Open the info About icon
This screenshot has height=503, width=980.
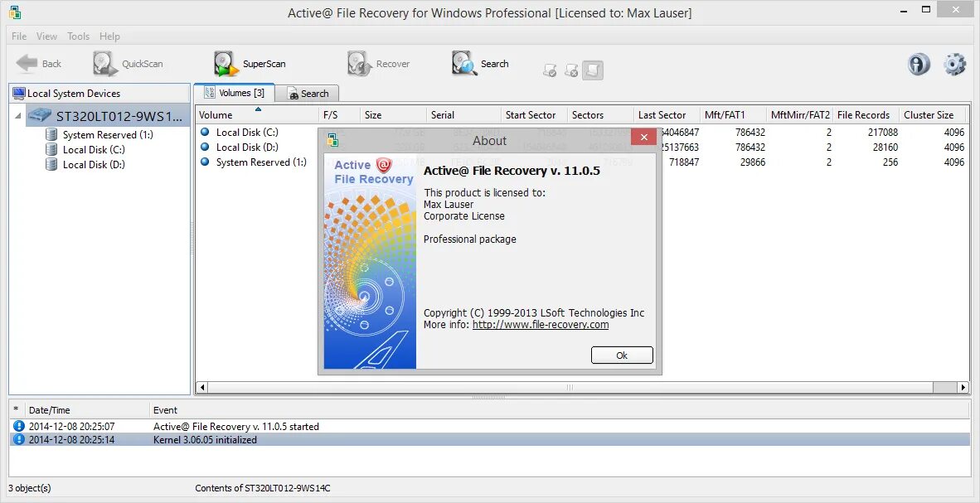click(919, 65)
